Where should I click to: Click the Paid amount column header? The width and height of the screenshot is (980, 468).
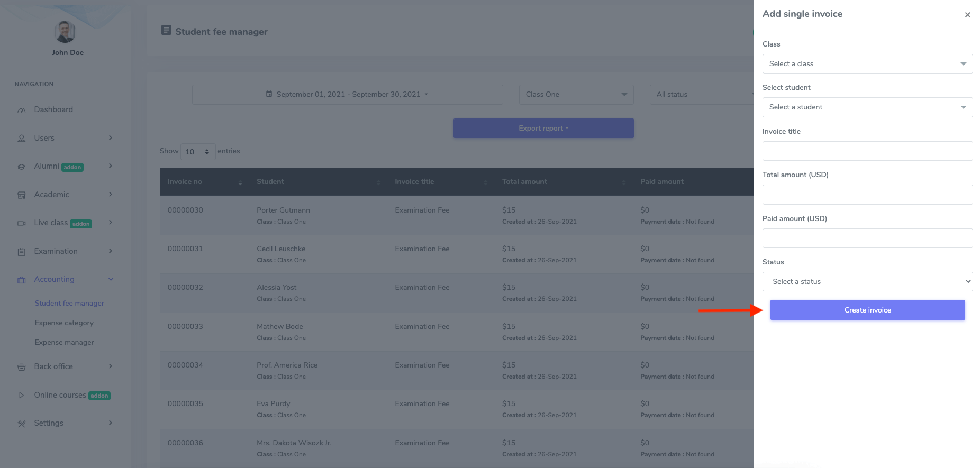(661, 182)
